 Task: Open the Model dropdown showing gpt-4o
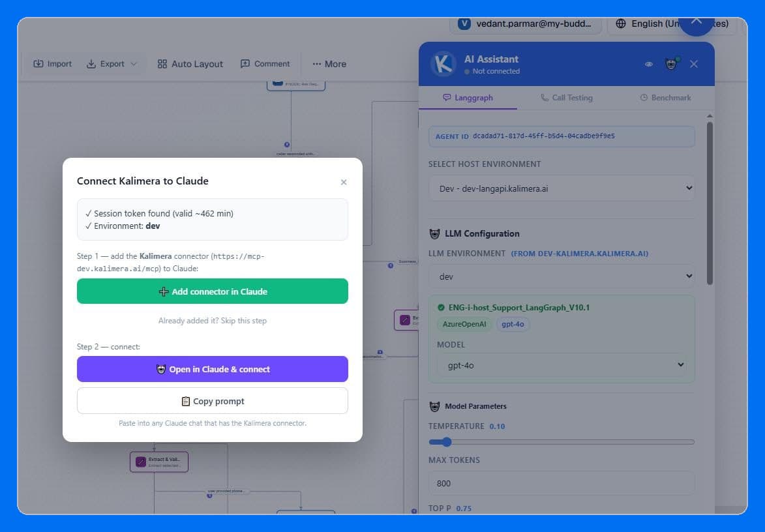tap(562, 365)
